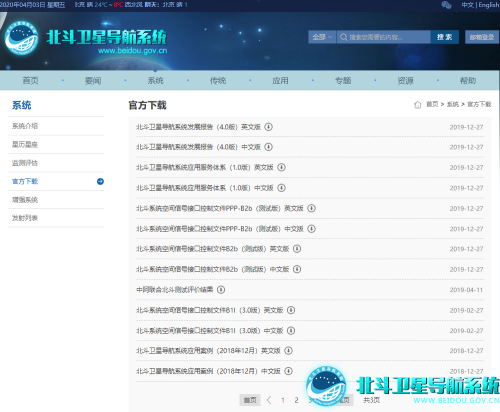Download 应用案例 (2018年12月) 中文版 via its icon
Image resolution: width=500 pixels, height=412 pixels.
289,371
